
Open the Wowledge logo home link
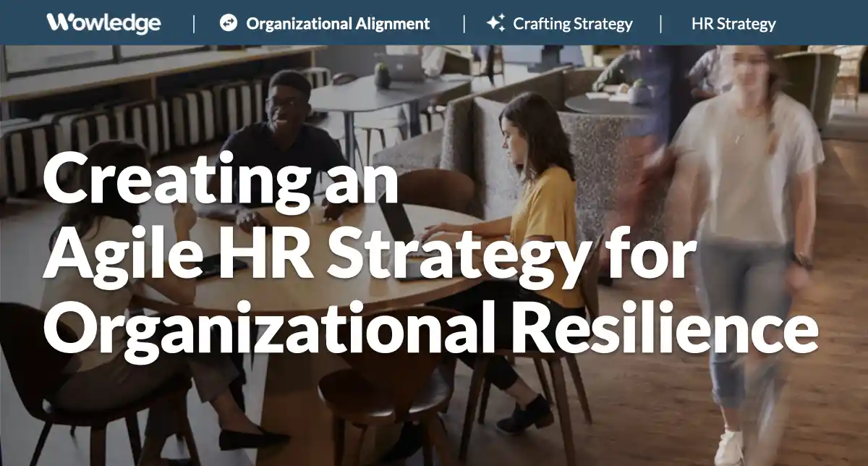(103, 23)
